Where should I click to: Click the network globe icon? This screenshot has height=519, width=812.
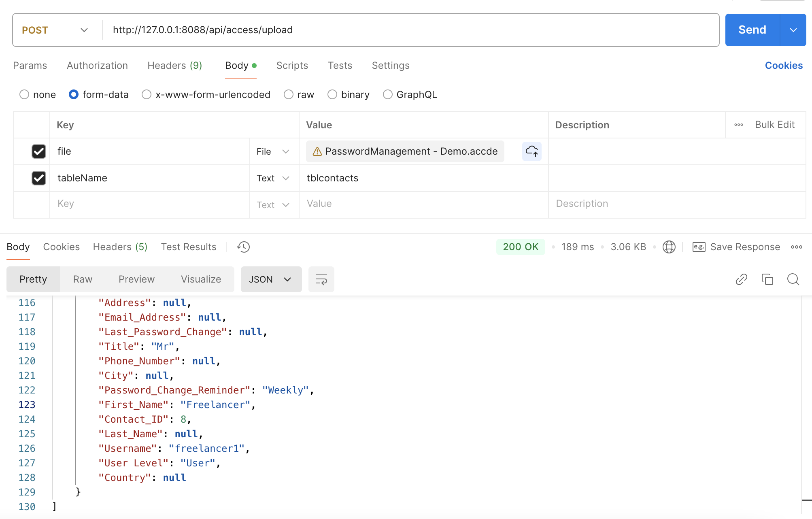point(669,247)
